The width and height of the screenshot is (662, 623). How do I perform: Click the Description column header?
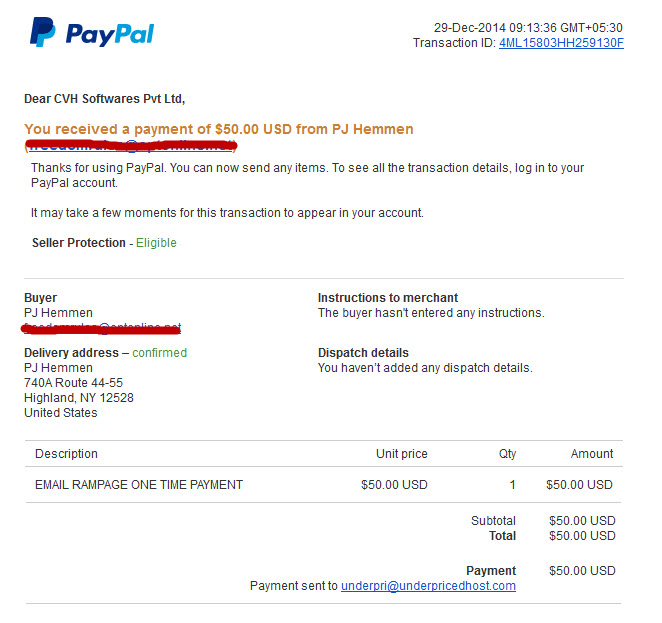coord(66,454)
